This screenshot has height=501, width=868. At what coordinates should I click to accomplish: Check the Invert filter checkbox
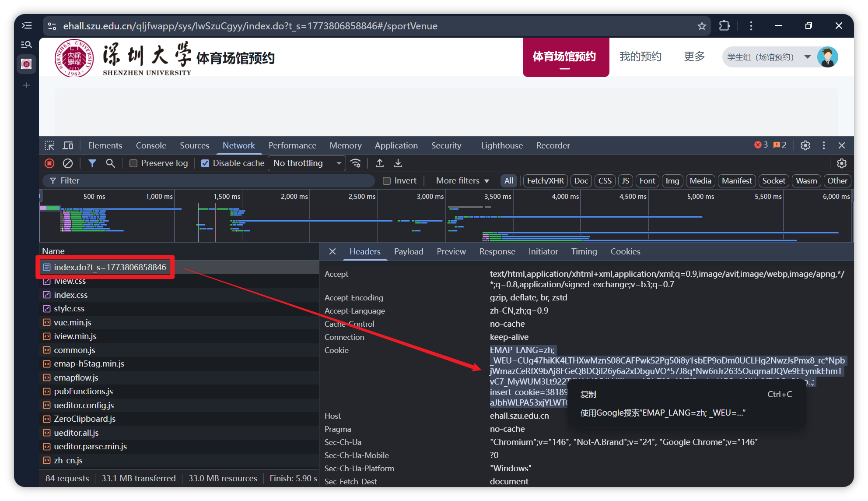click(387, 181)
